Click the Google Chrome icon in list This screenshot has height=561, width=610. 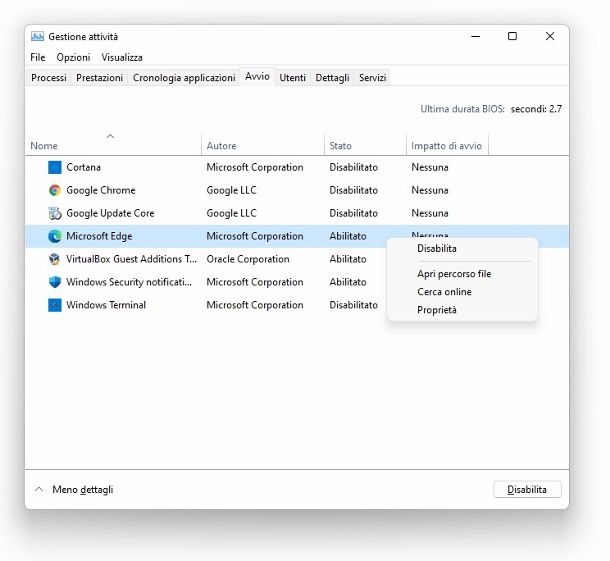[54, 190]
